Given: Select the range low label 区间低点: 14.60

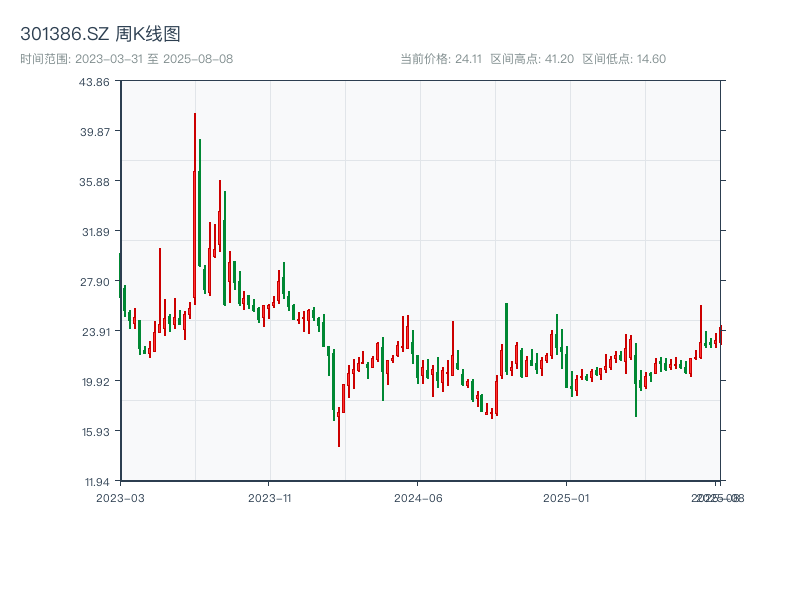Looking at the screenshot, I should coord(624,59).
